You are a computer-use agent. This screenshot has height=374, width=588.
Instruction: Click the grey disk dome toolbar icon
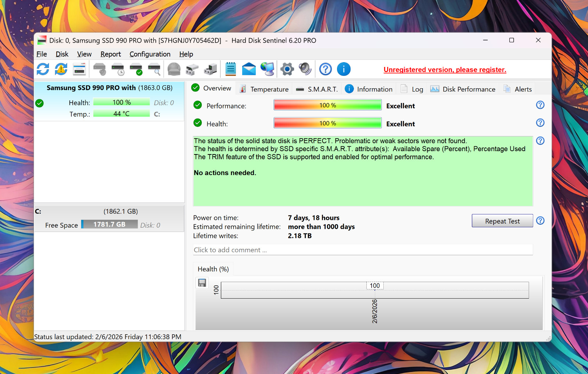174,69
